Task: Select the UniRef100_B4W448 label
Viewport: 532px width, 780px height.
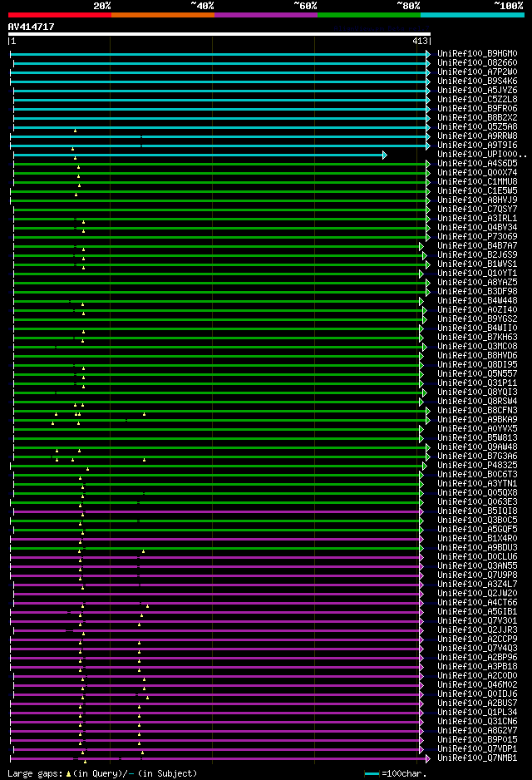Action: [x=477, y=301]
